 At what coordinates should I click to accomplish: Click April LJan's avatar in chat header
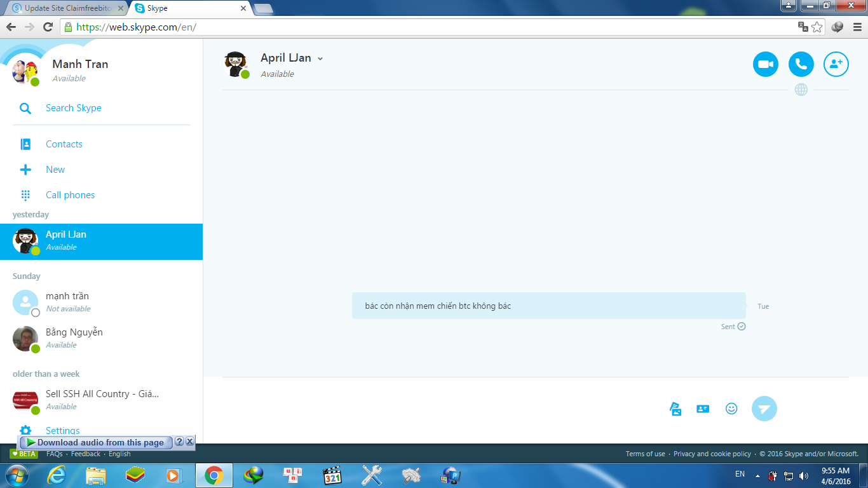coord(237,64)
